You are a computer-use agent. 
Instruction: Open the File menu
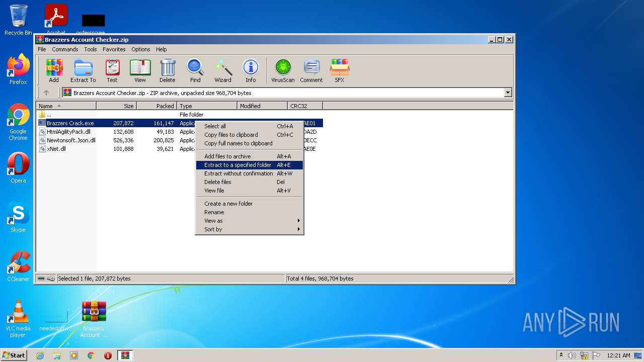coord(42,49)
